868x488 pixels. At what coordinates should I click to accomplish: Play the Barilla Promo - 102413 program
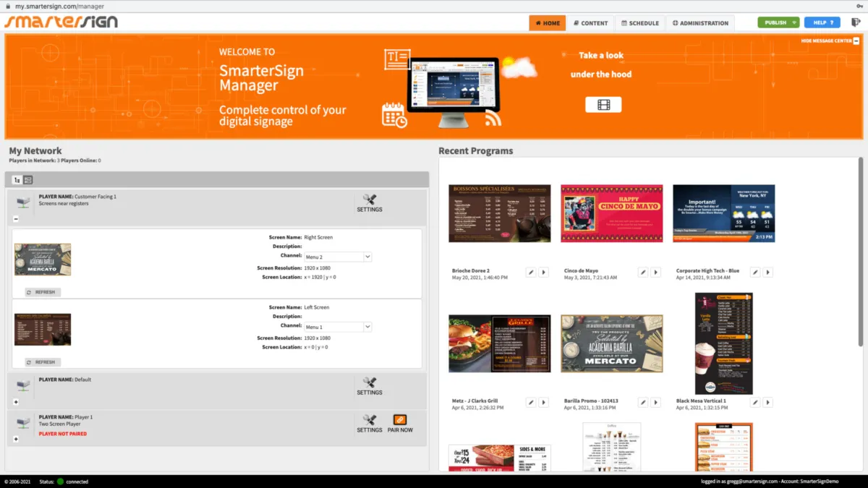(656, 402)
